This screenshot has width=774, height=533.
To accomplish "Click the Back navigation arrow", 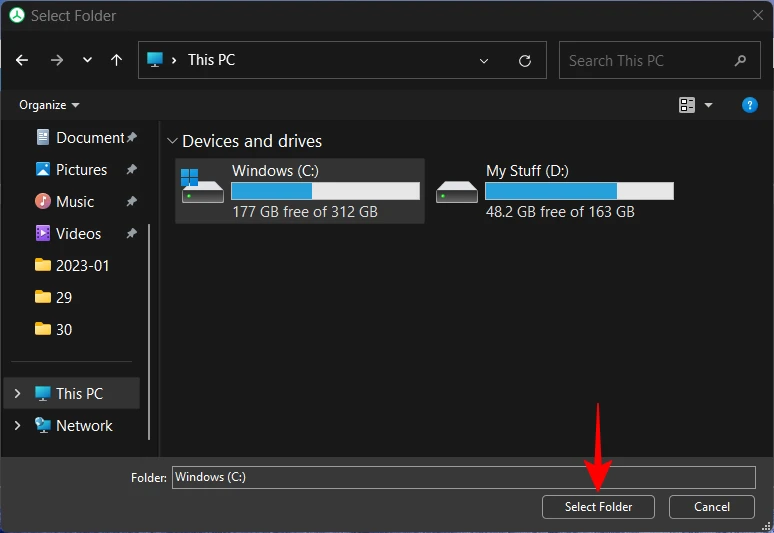I will (23, 60).
